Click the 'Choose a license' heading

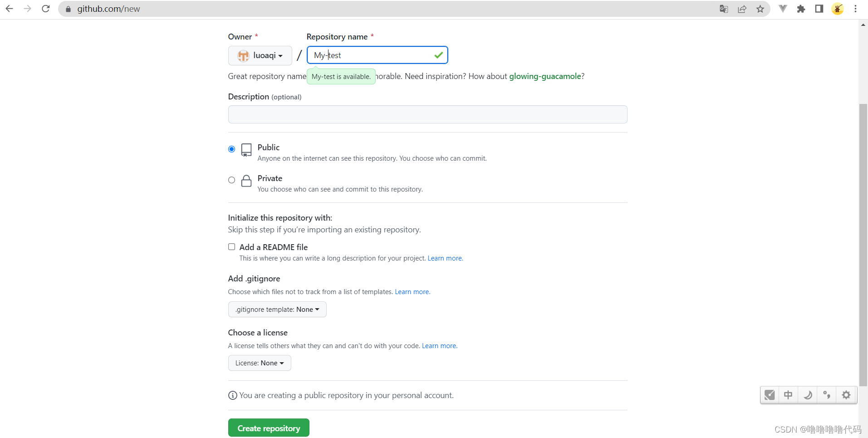coord(258,333)
